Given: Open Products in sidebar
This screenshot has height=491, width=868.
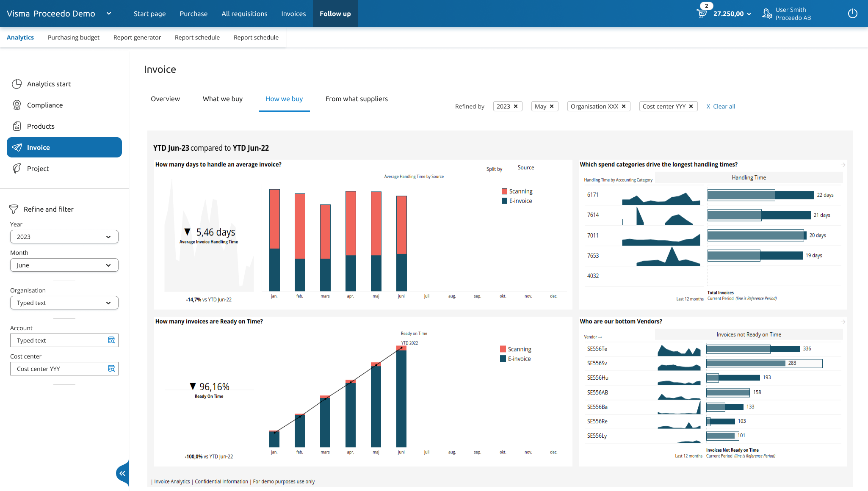Looking at the screenshot, I should (41, 126).
